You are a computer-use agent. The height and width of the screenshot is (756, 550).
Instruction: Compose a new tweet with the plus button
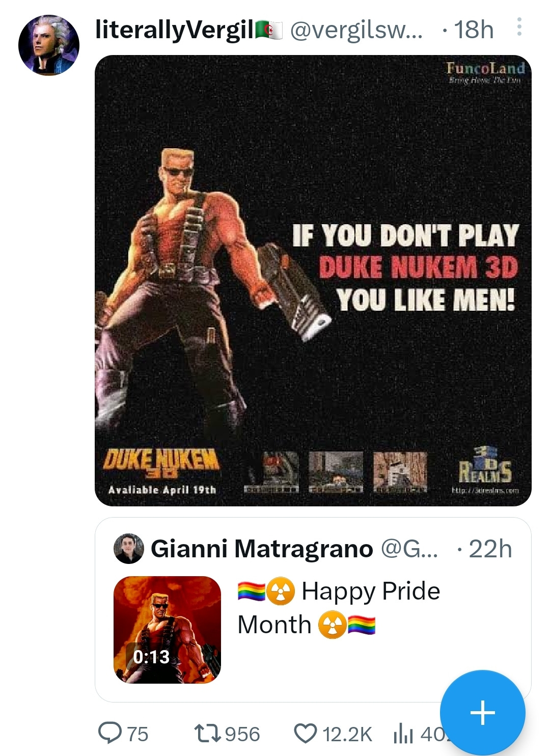[x=482, y=712]
